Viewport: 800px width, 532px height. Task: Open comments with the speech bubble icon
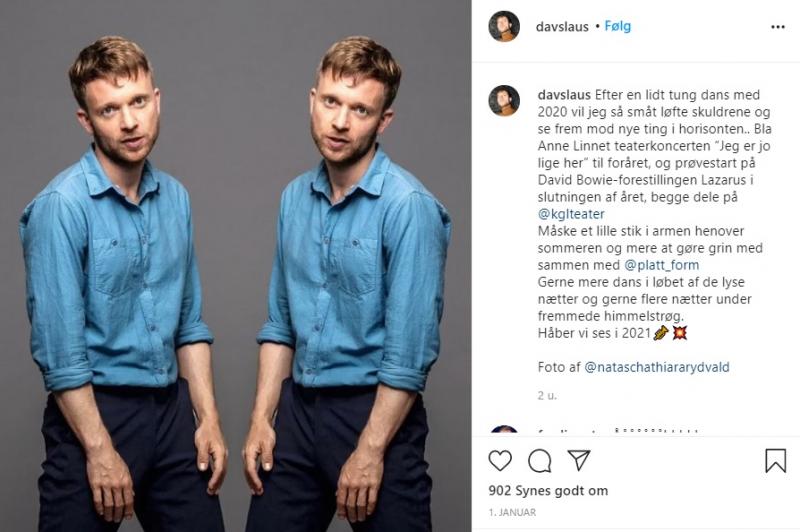coord(539,461)
